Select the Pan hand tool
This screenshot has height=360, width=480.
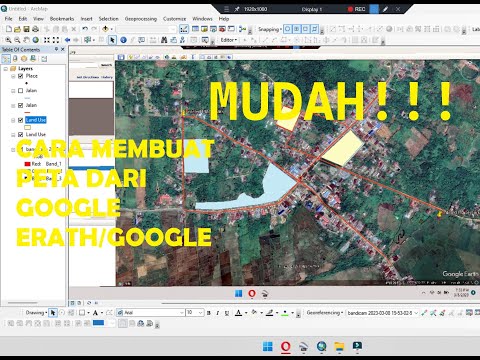(x=26, y=40)
